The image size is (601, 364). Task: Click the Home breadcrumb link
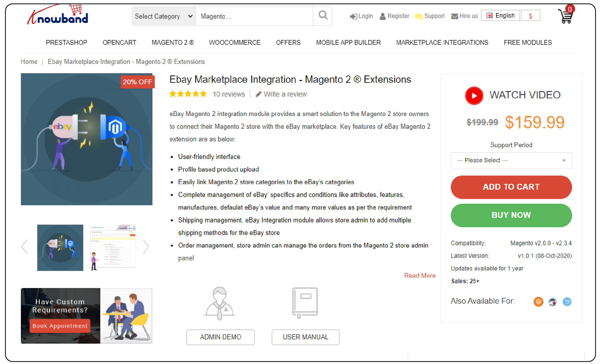tap(29, 62)
